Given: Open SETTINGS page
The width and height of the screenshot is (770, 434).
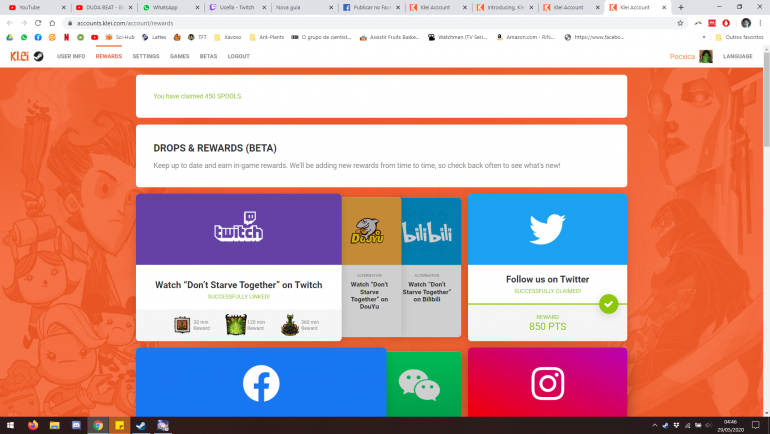Looking at the screenshot, I should (146, 56).
